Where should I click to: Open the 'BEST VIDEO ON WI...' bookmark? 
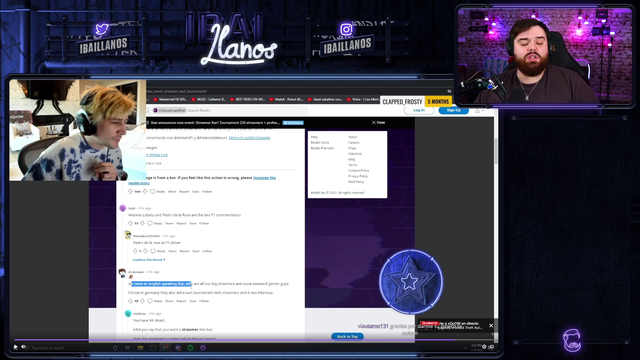pyautogui.click(x=247, y=99)
